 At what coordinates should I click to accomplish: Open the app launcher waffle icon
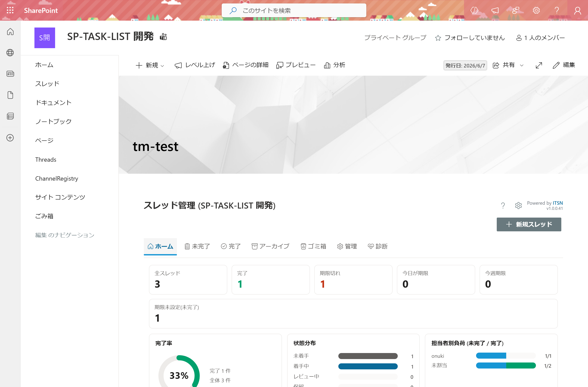(10, 10)
